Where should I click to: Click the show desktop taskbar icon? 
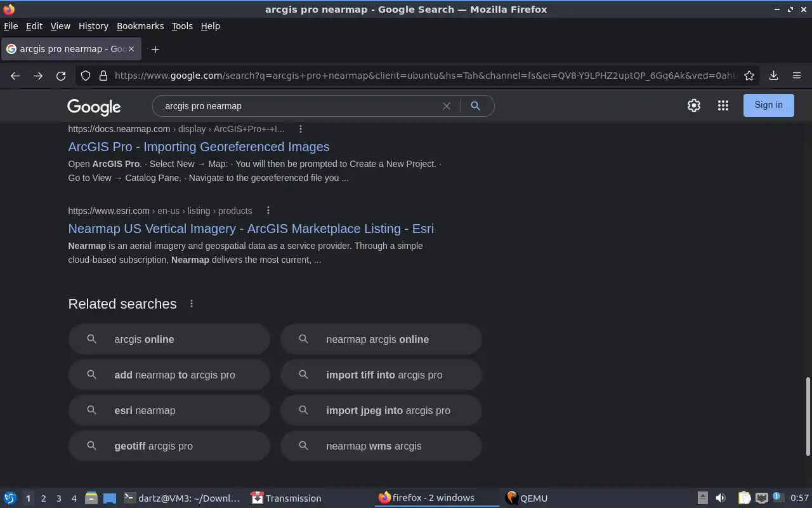110,498
